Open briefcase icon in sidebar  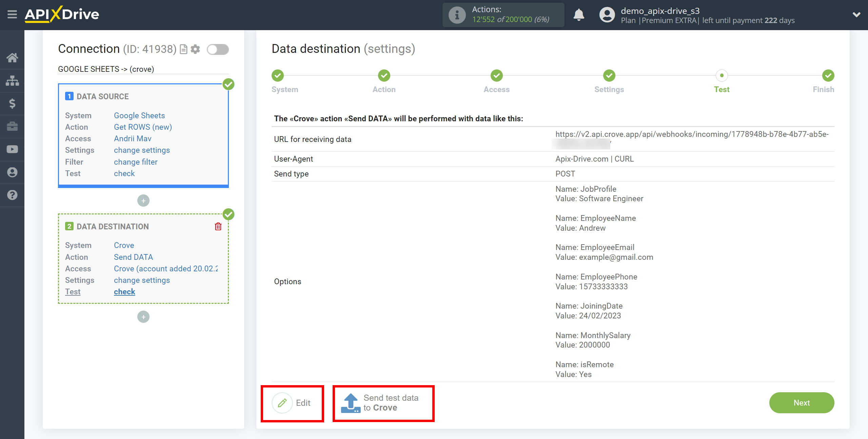[x=12, y=126]
